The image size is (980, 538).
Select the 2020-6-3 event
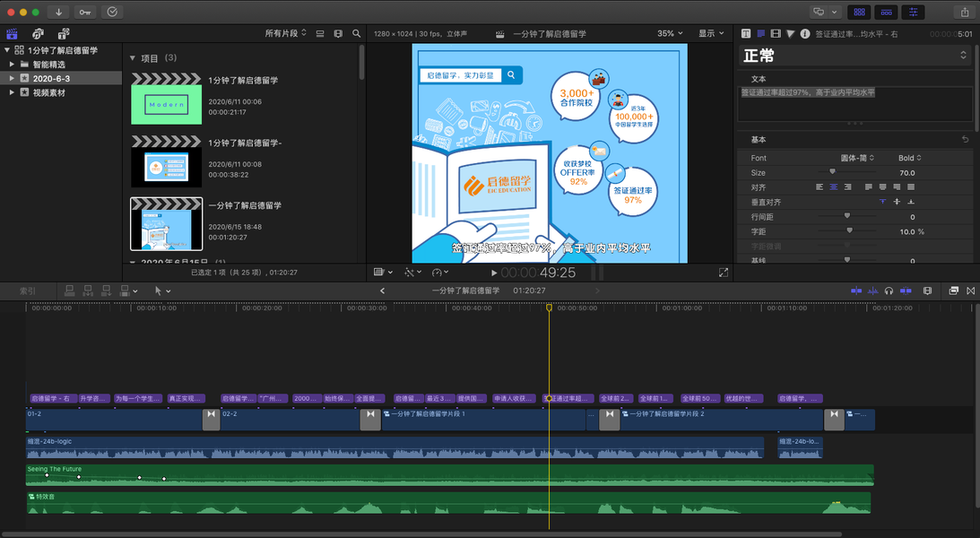click(x=61, y=78)
